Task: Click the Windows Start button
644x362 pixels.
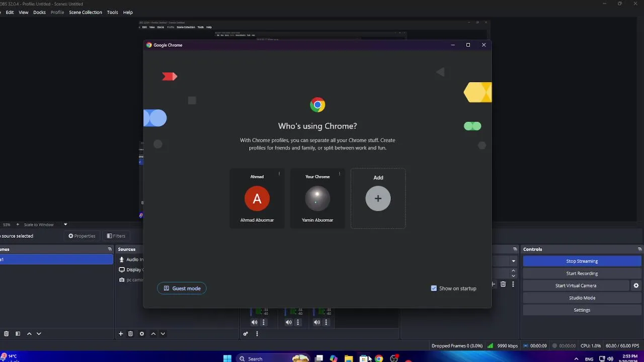Action: tap(227, 358)
